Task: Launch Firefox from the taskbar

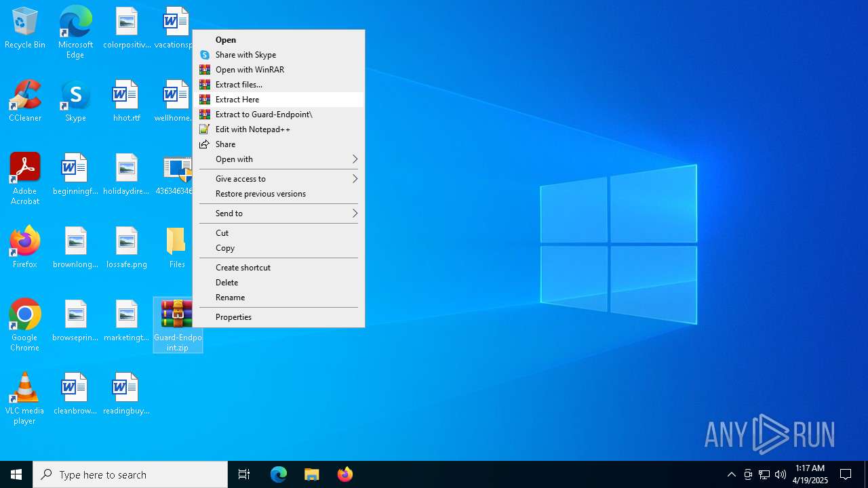Action: [x=344, y=474]
